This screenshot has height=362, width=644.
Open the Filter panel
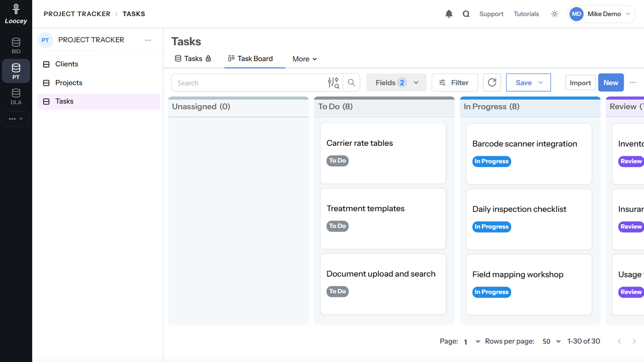click(454, 83)
